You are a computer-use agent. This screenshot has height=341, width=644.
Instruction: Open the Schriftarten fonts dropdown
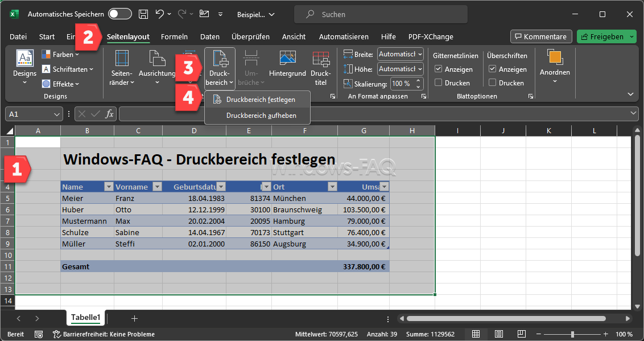click(68, 69)
